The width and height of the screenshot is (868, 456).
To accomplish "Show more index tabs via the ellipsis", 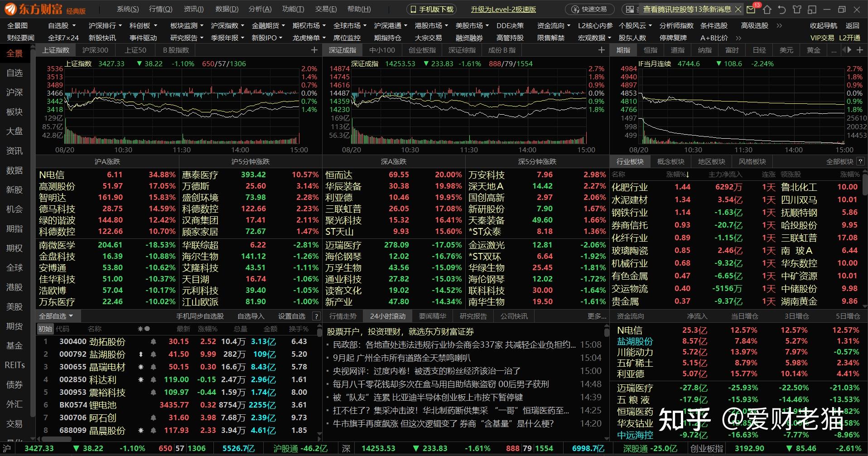I will pyautogui.click(x=834, y=50).
